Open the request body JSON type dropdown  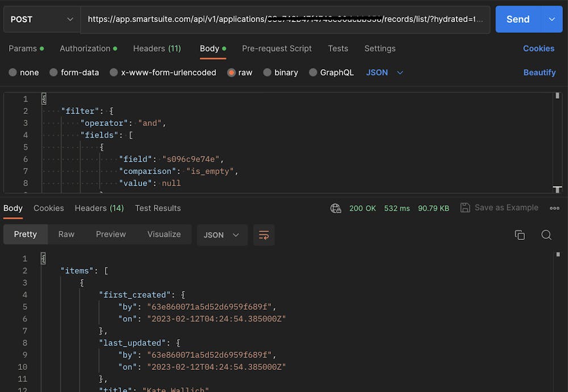385,73
